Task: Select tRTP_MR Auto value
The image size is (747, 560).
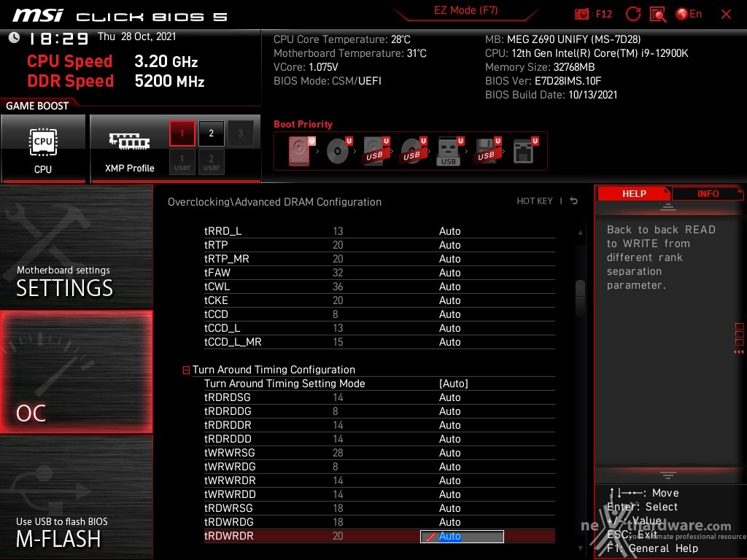Action: click(x=449, y=259)
